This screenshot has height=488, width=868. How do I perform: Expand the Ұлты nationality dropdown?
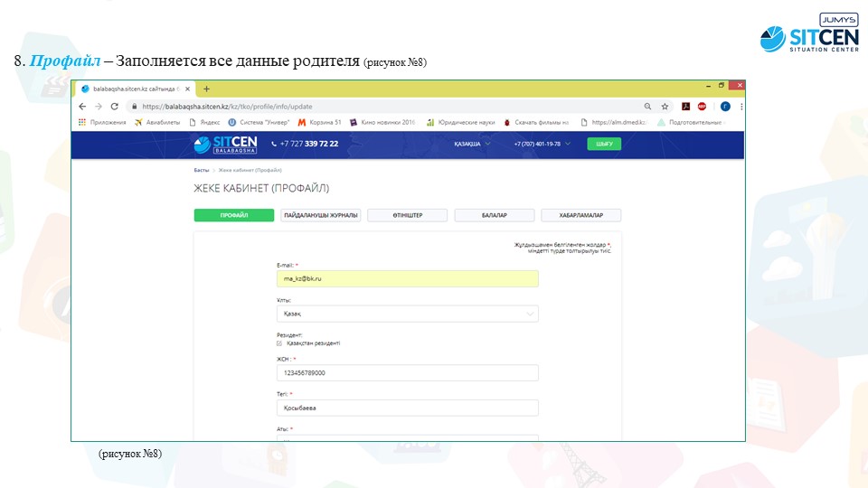pos(407,314)
